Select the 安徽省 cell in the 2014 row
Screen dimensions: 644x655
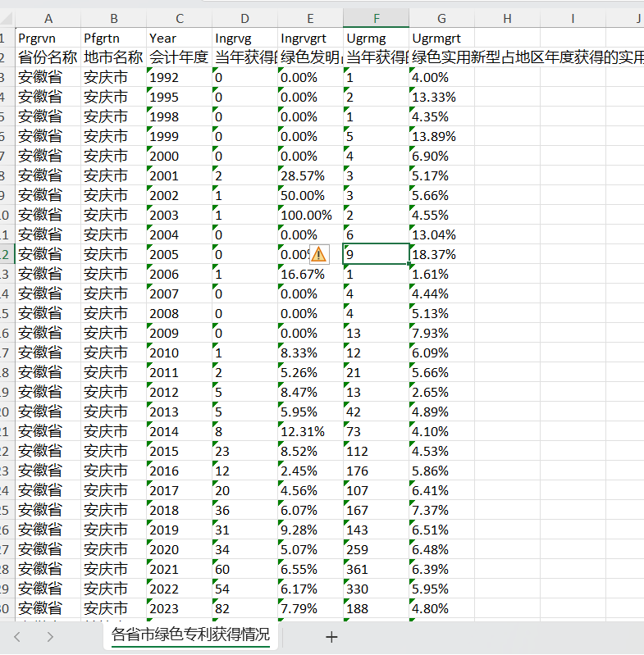48,431
